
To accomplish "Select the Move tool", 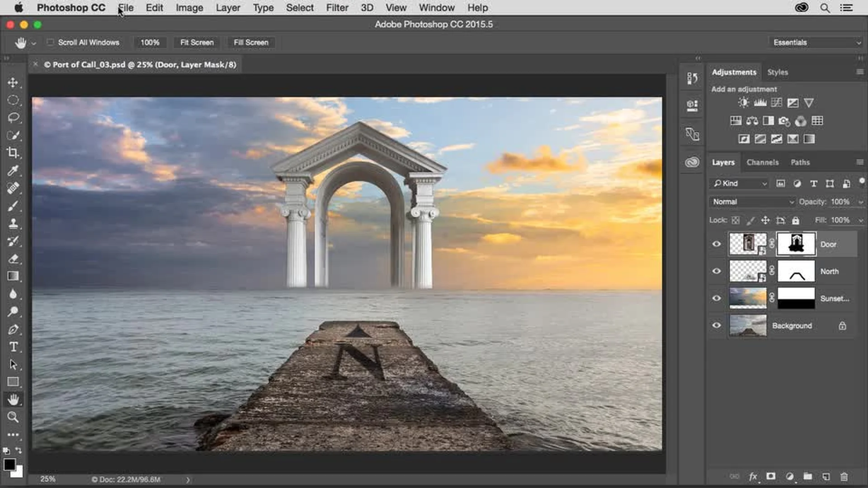I will [x=13, y=83].
